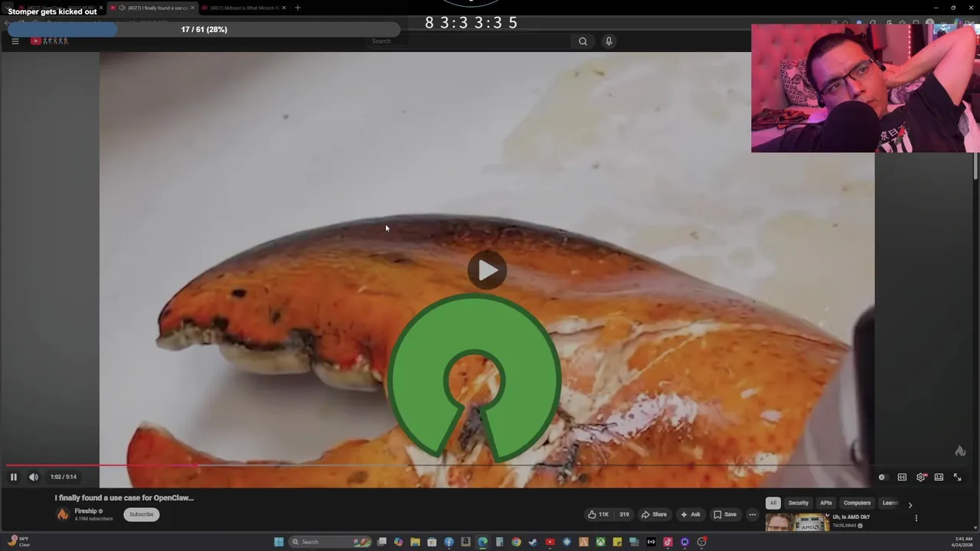This screenshot has height=551, width=980.
Task: Go to YouTube home via the logo
Action: [x=49, y=41]
